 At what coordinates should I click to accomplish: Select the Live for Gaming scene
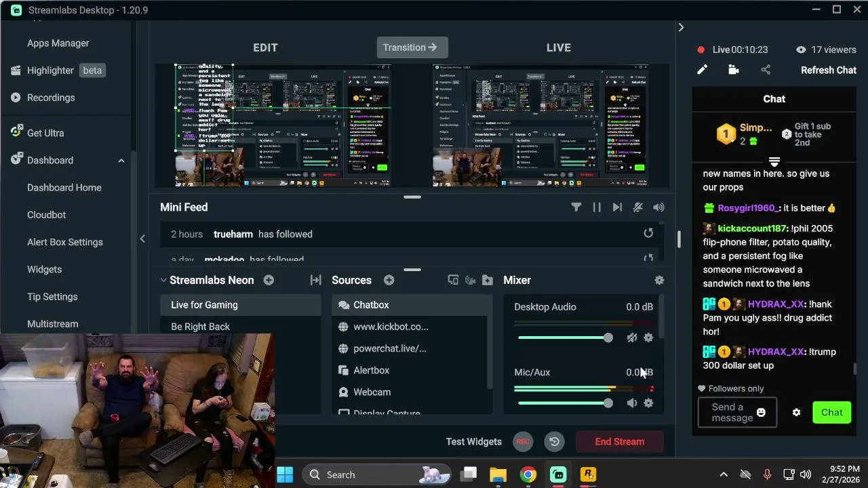click(x=241, y=305)
